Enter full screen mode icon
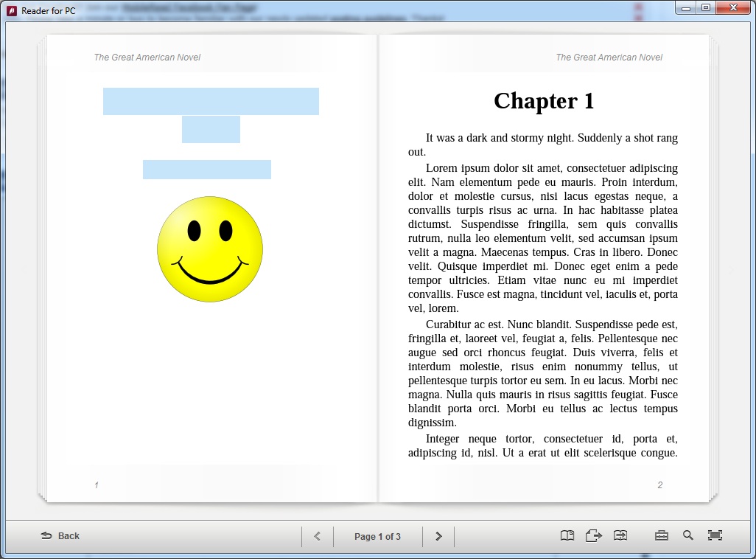Screen dimensions: 756x559 [715, 535]
